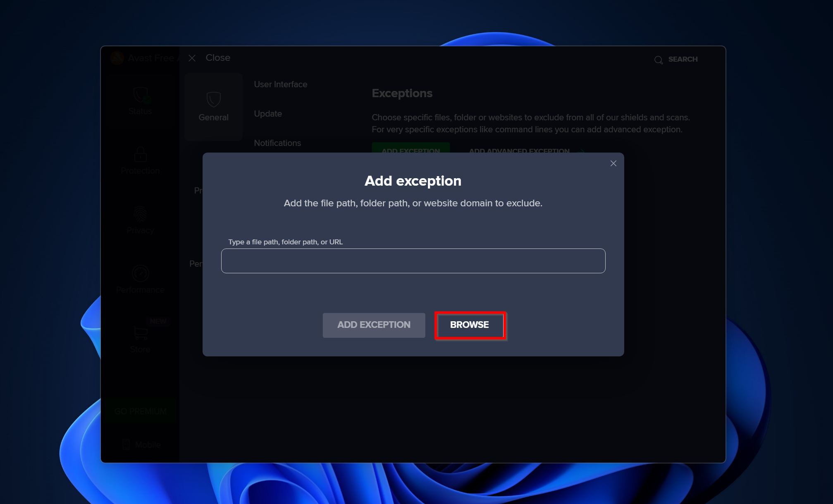The image size is (833, 504).
Task: Click the BROWSE button in the dialog
Action: [x=470, y=325]
